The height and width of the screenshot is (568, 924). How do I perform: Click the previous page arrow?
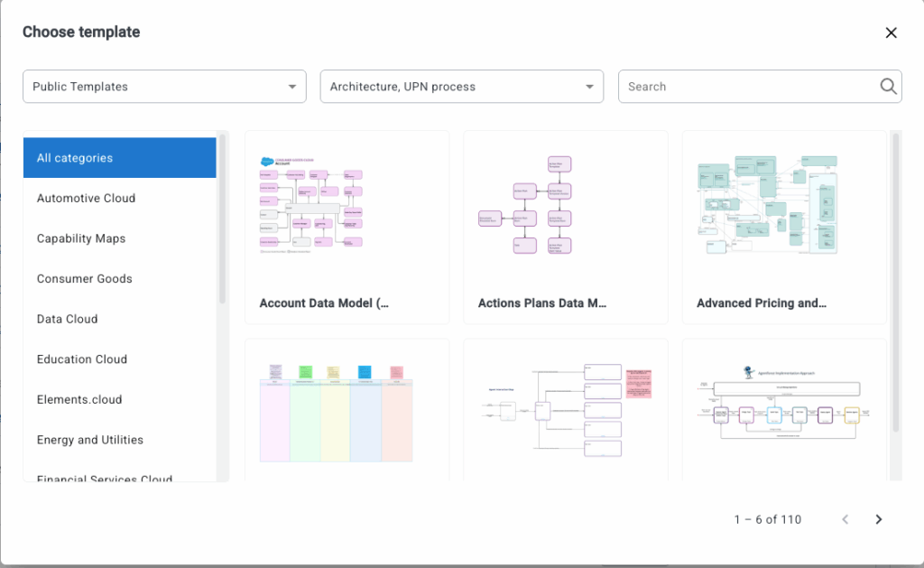(x=845, y=519)
